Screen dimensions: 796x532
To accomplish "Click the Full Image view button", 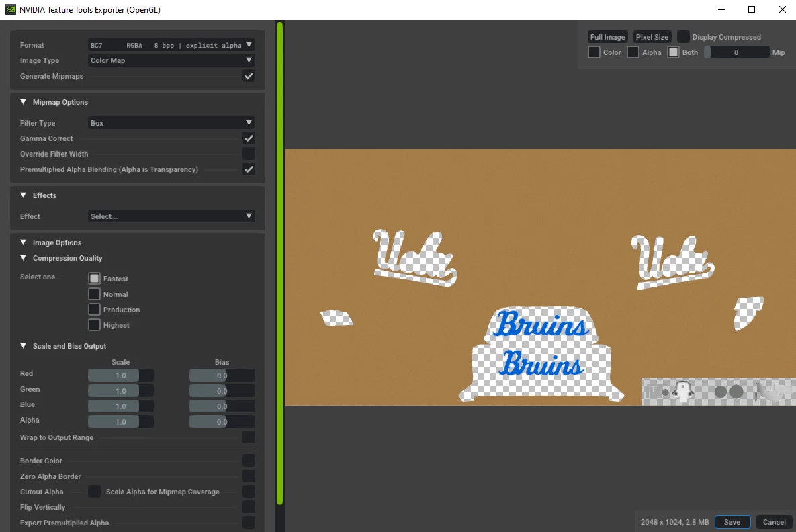I will click(608, 37).
